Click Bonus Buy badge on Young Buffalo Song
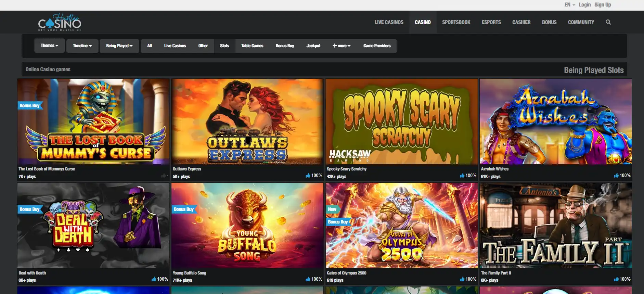 (x=184, y=209)
